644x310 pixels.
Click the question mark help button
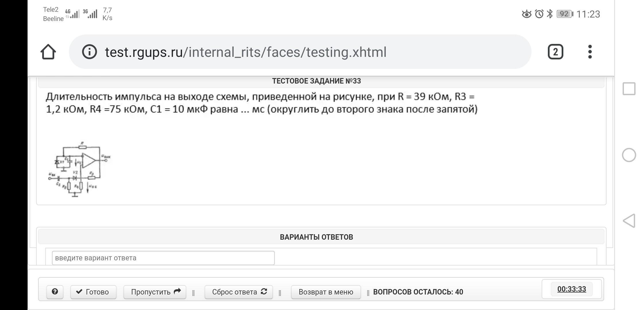click(55, 292)
